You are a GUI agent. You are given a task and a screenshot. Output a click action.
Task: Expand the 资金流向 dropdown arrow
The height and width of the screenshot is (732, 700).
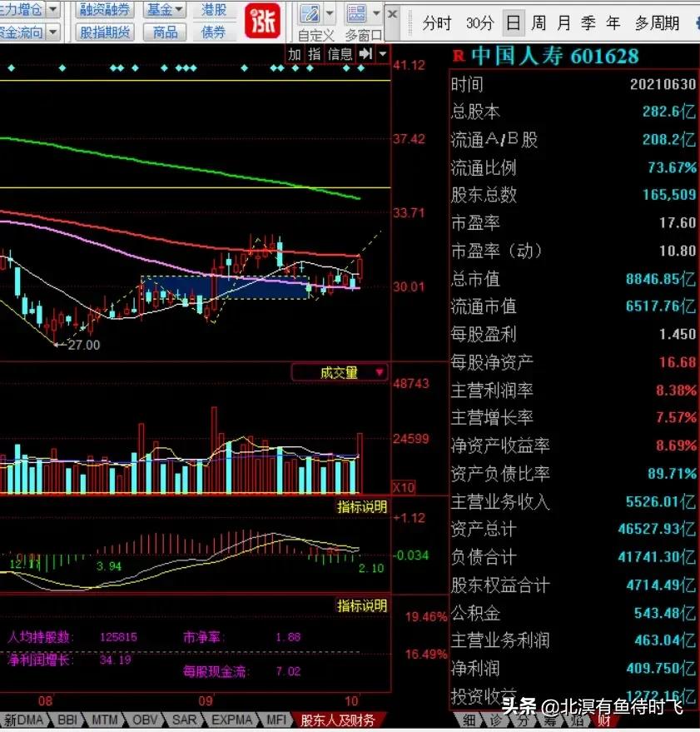click(x=53, y=32)
